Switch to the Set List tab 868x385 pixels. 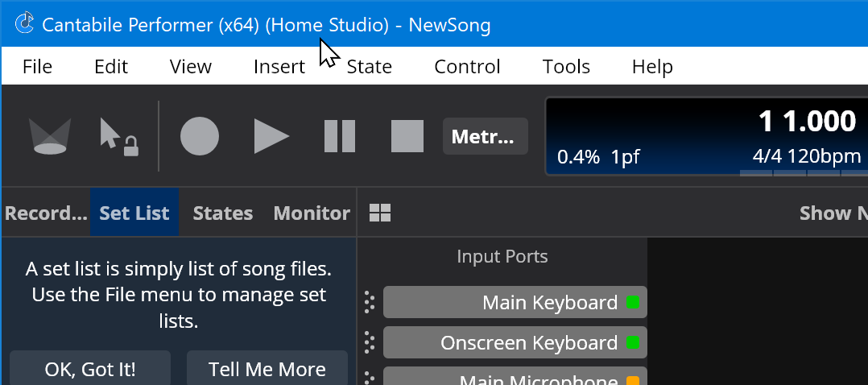134,213
